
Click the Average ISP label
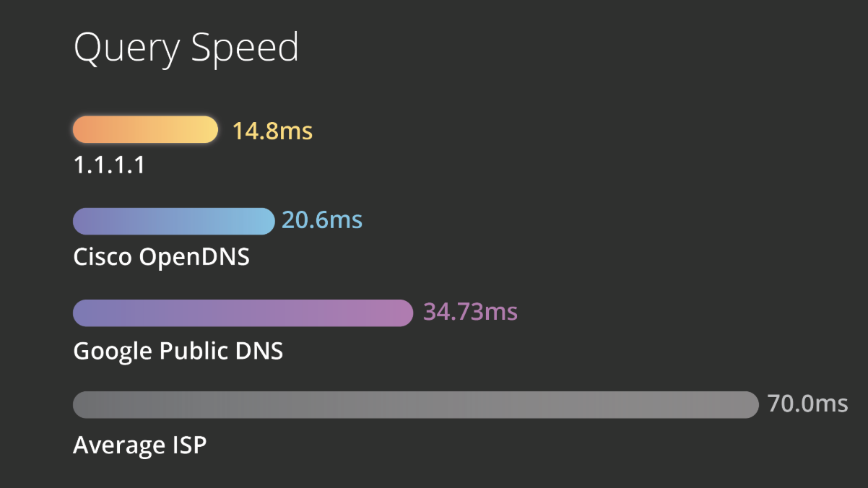pos(140,445)
